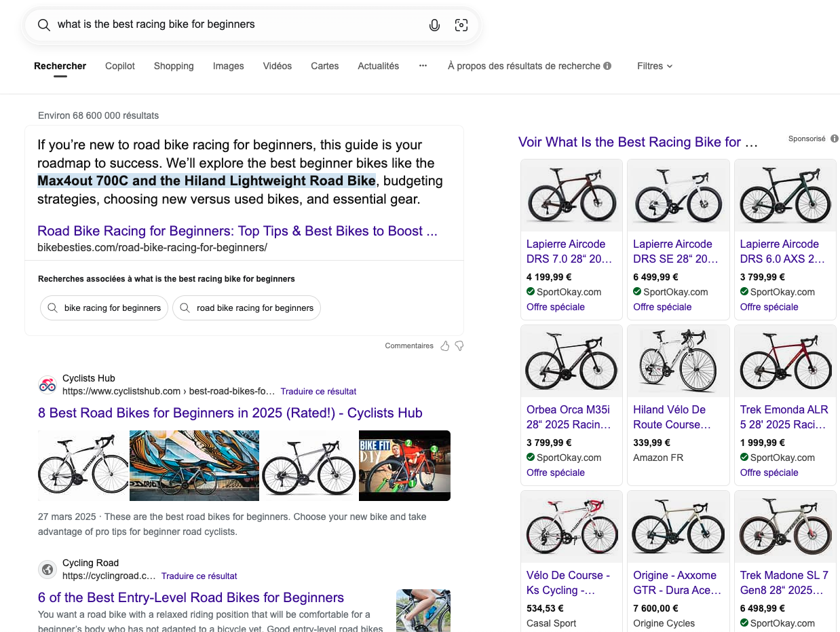Viewport: 840px width, 632px height.
Task: Open Origine Axxome GTR product image
Action: click(678, 527)
